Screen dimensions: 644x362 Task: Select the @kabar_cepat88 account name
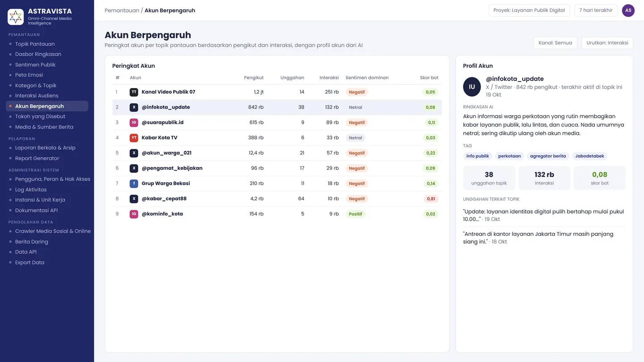(164, 198)
